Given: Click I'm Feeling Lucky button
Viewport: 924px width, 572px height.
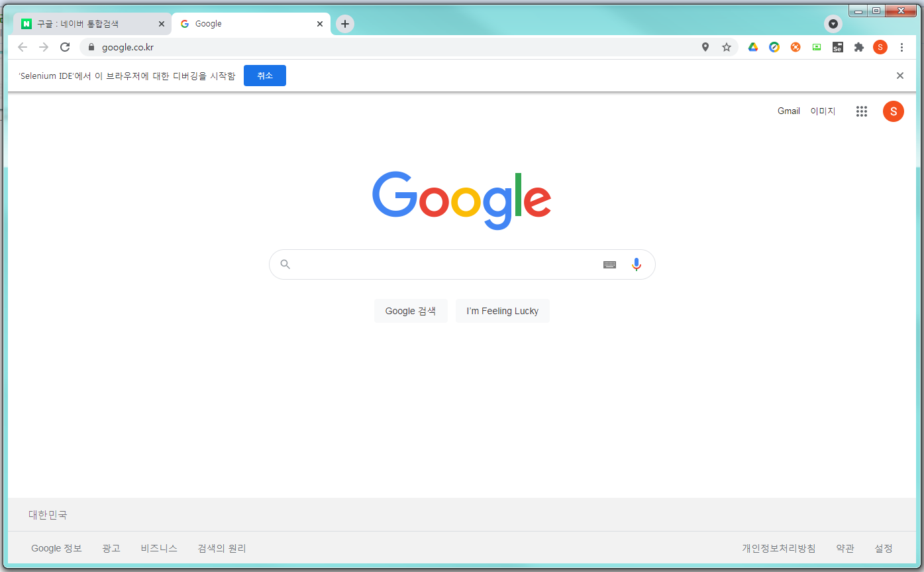Looking at the screenshot, I should [503, 311].
